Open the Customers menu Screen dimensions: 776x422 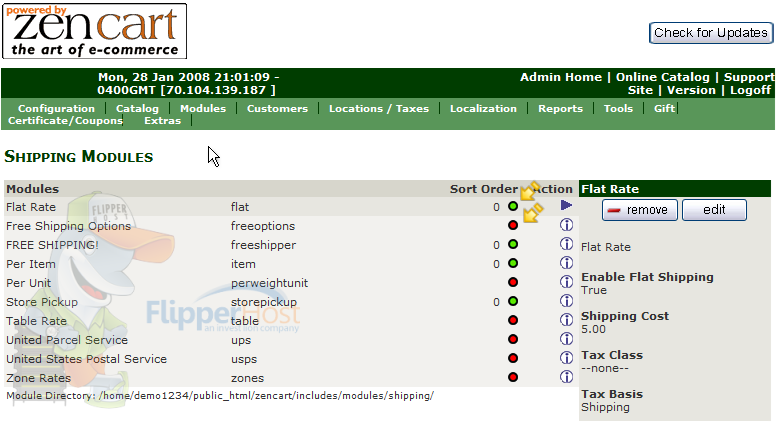(x=277, y=108)
